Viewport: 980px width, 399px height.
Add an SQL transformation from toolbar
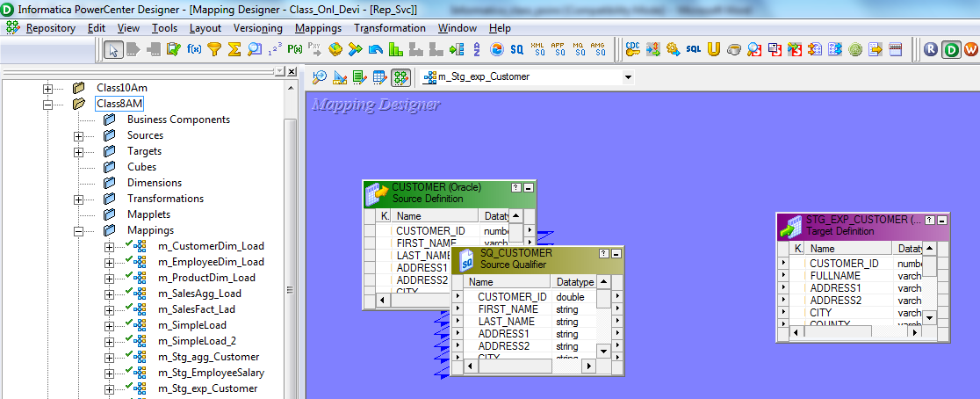click(693, 49)
